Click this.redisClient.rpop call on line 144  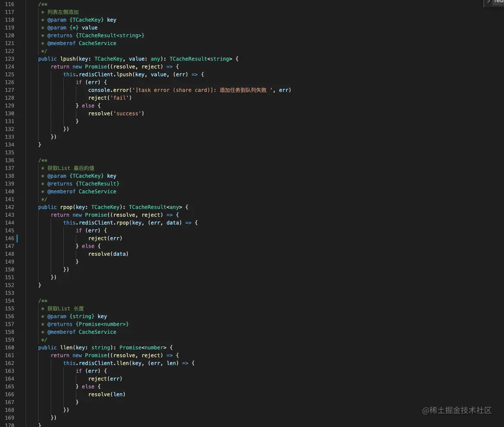click(x=96, y=223)
